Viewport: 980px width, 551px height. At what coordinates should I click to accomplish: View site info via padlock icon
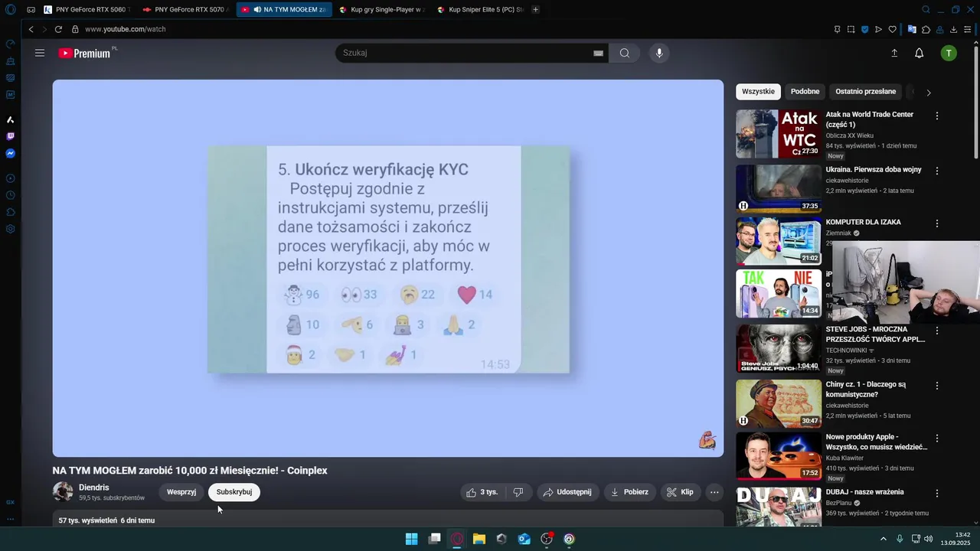tap(75, 29)
